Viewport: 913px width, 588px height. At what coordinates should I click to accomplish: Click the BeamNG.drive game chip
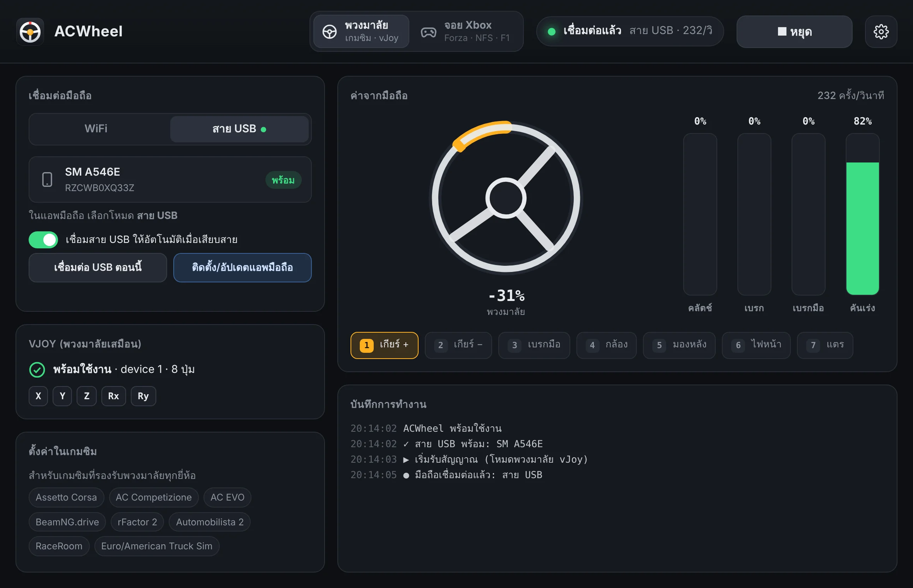point(67,522)
